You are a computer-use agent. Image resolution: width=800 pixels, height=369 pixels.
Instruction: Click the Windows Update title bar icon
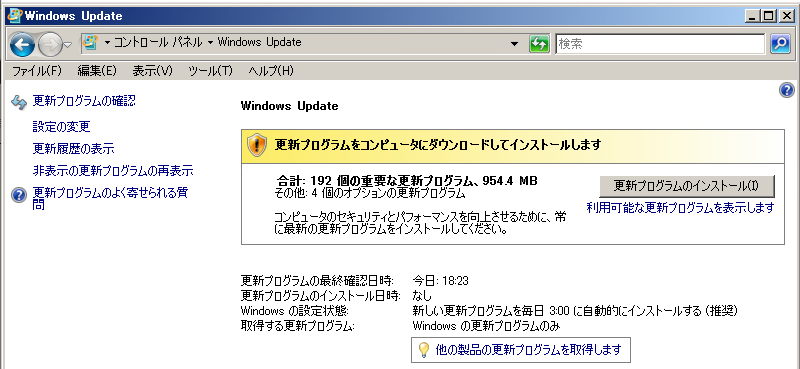tap(15, 15)
